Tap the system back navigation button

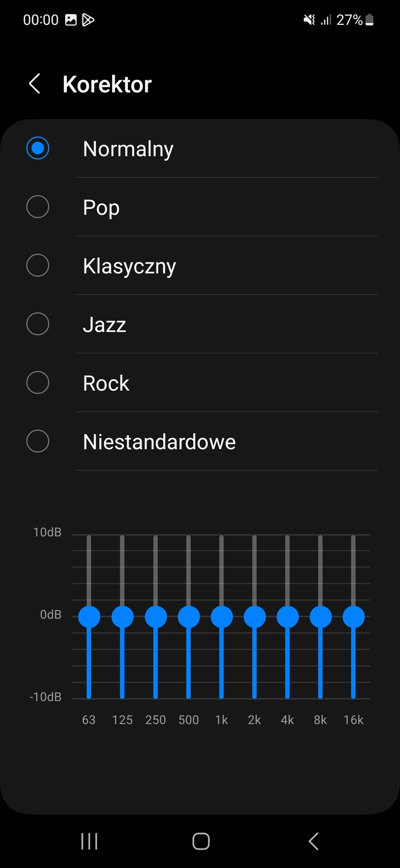click(313, 841)
